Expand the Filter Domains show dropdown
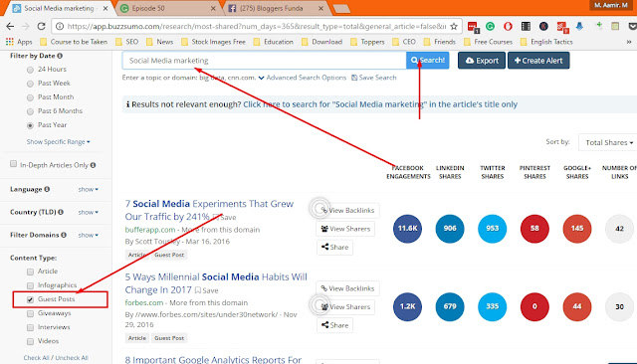This screenshot has height=364, width=637. 89,235
